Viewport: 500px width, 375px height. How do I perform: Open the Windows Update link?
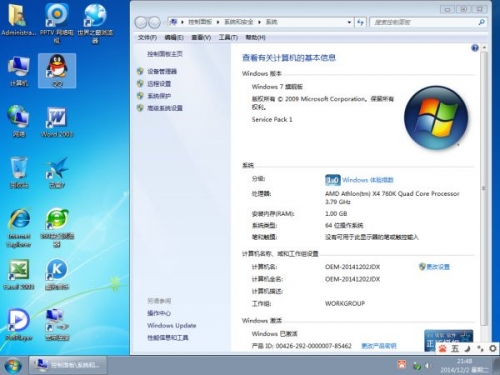pos(172,325)
